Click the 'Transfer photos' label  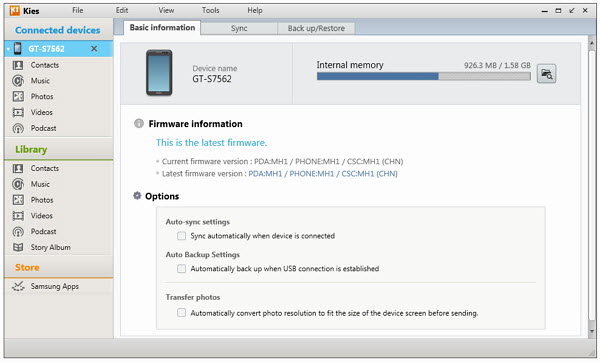pos(193,297)
